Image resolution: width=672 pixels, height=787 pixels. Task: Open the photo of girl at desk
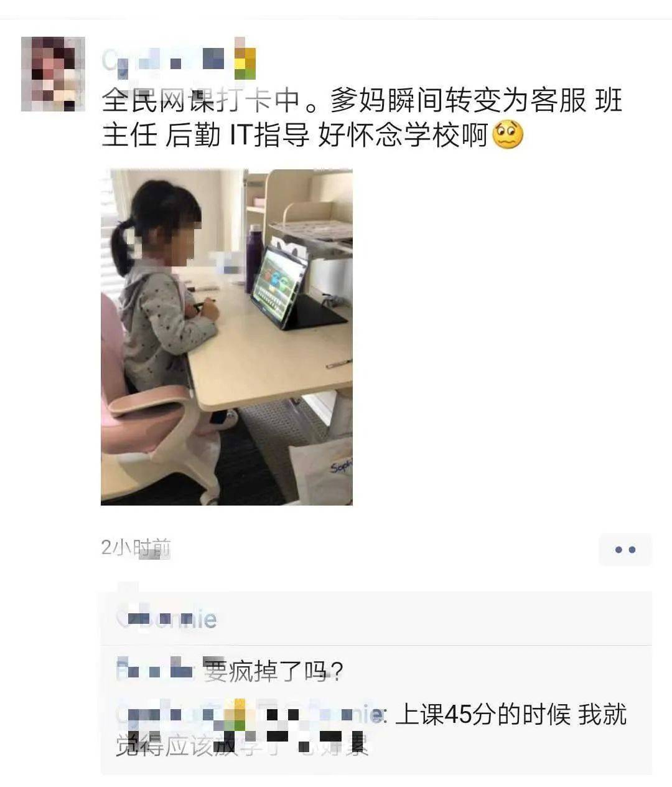coord(226,337)
